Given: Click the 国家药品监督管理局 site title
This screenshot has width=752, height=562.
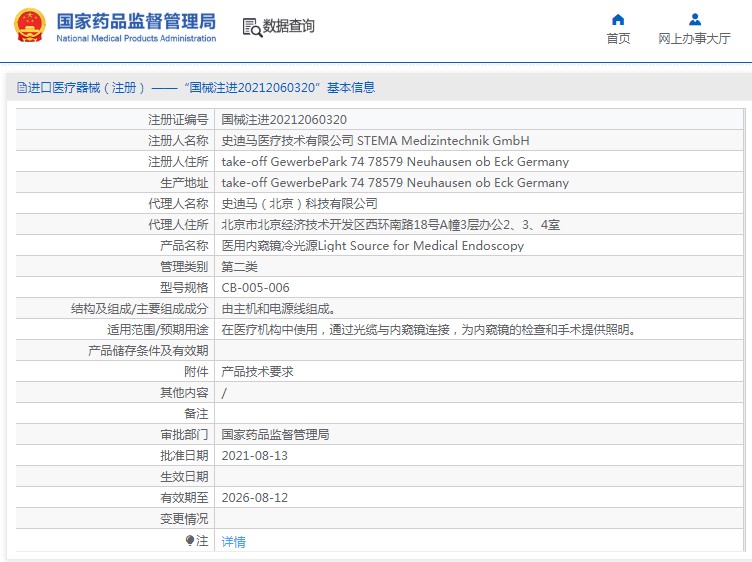Looking at the screenshot, I should coord(136,22).
